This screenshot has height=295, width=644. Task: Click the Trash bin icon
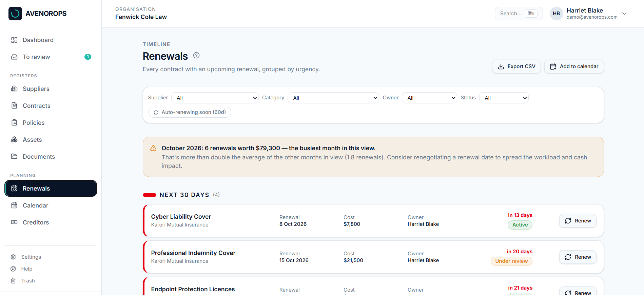tap(13, 281)
